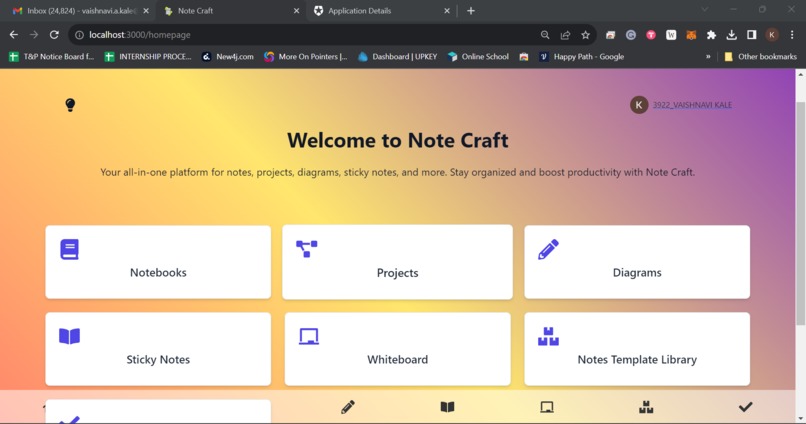Open the Chrome three-dot menu
The image size is (806, 424).
click(792, 35)
